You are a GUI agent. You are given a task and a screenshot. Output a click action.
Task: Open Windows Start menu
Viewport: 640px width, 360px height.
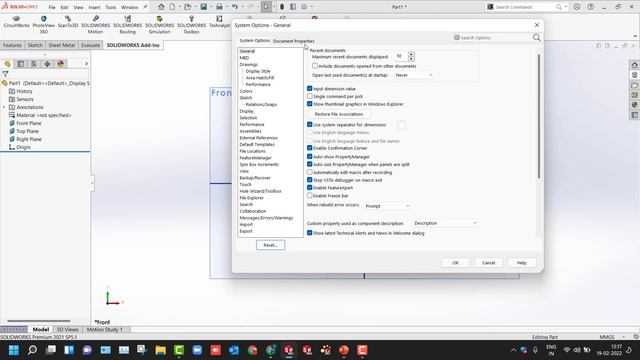[14, 350]
